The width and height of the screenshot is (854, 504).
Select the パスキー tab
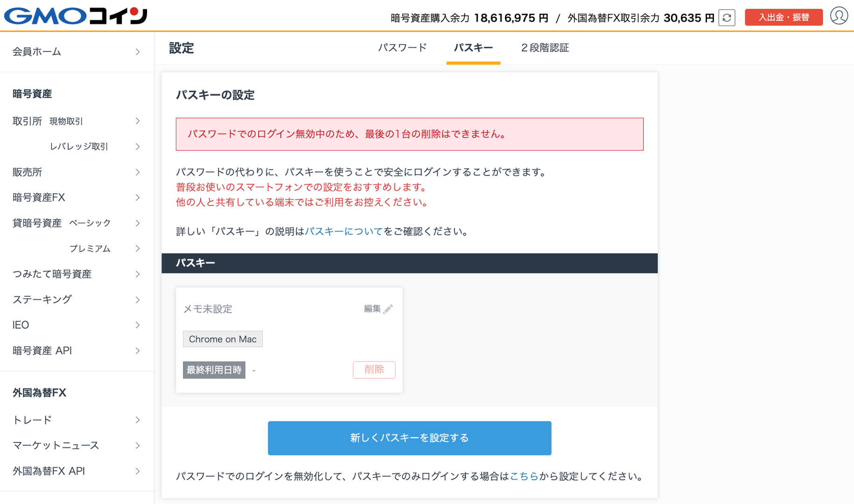(473, 48)
